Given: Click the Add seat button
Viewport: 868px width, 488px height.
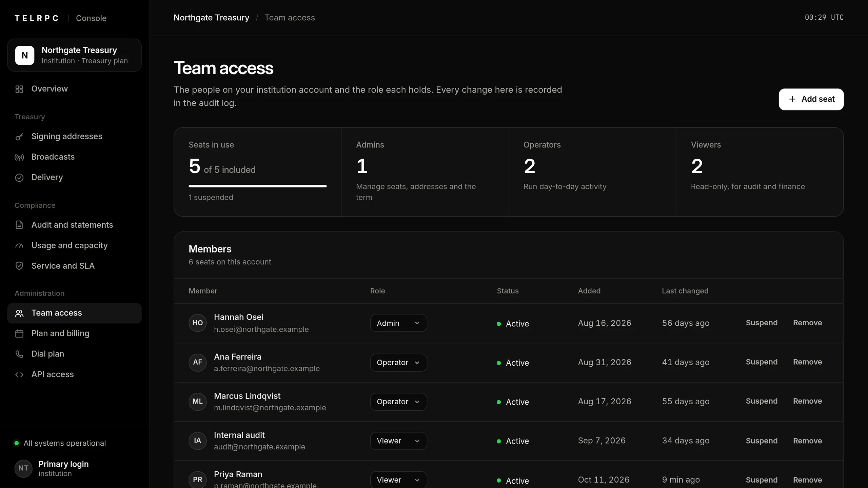Looking at the screenshot, I should click(x=811, y=99).
